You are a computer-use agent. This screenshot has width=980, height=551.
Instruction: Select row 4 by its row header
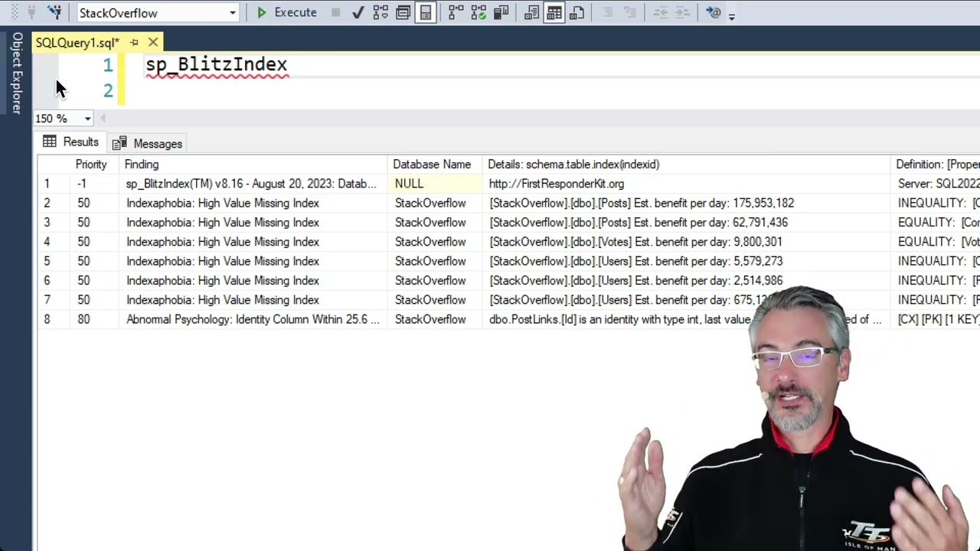click(54, 242)
